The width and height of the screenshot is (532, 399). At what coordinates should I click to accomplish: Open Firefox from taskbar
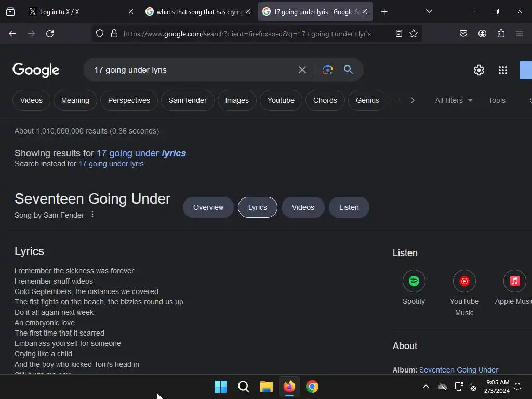pos(289,387)
